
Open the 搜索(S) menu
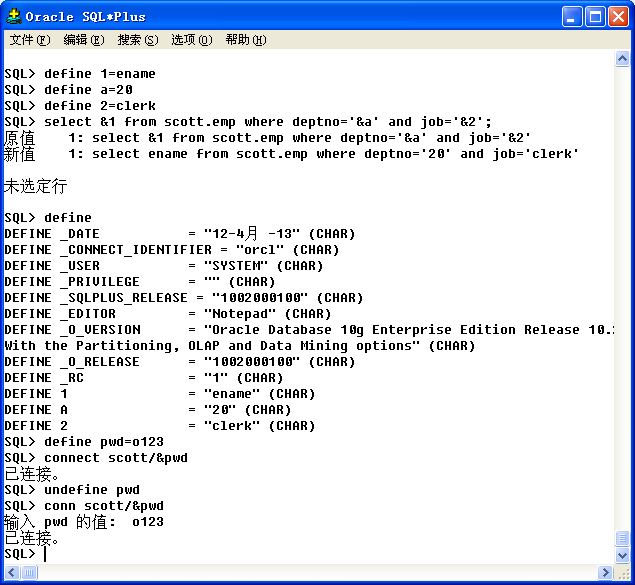tap(138, 40)
